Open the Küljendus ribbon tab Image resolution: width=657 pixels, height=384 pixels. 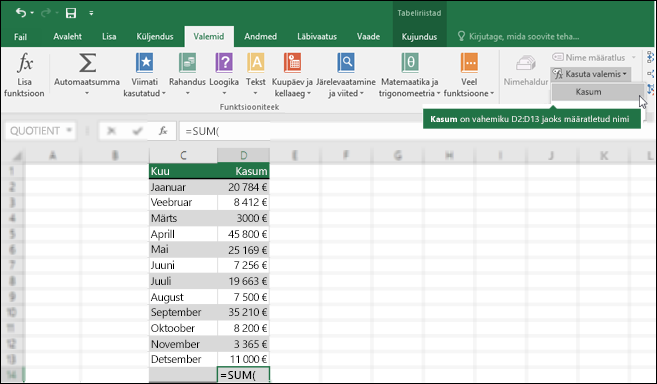click(155, 36)
